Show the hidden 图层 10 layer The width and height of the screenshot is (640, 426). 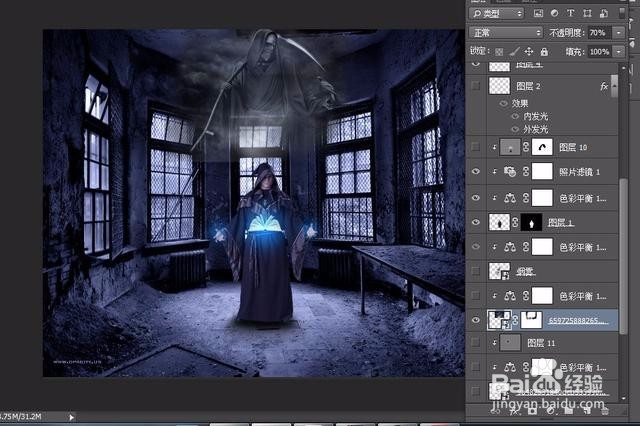476,147
